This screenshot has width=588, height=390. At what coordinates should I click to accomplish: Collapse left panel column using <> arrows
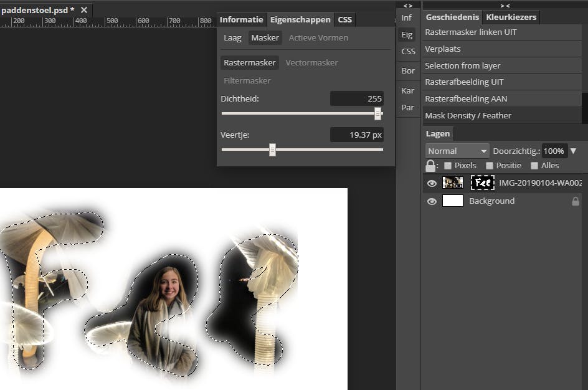[x=408, y=5]
